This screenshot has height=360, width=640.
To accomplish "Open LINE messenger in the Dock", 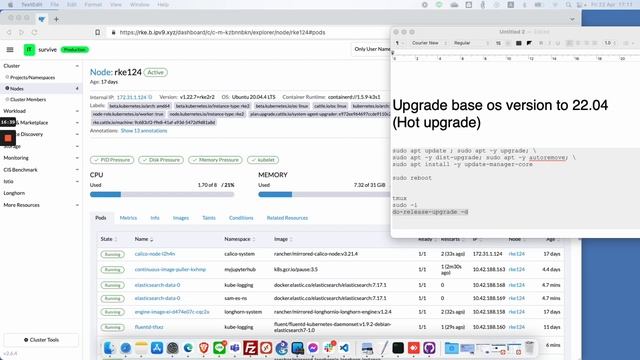I will coord(219,348).
